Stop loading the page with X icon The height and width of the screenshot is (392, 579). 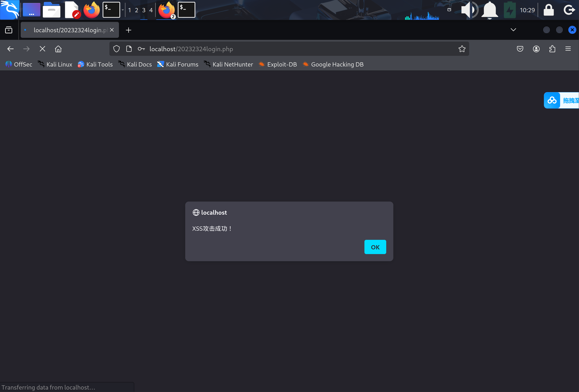coord(42,49)
